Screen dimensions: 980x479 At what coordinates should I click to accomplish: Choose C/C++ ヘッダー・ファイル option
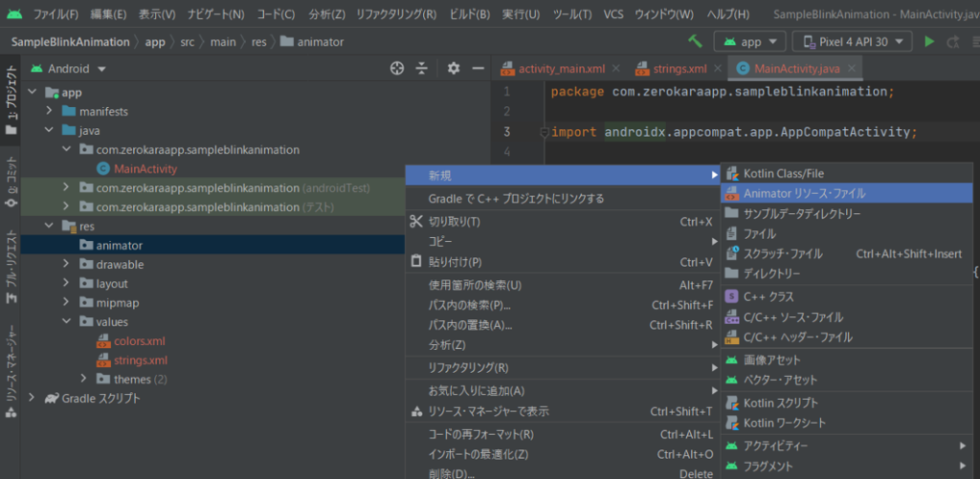pos(847,337)
